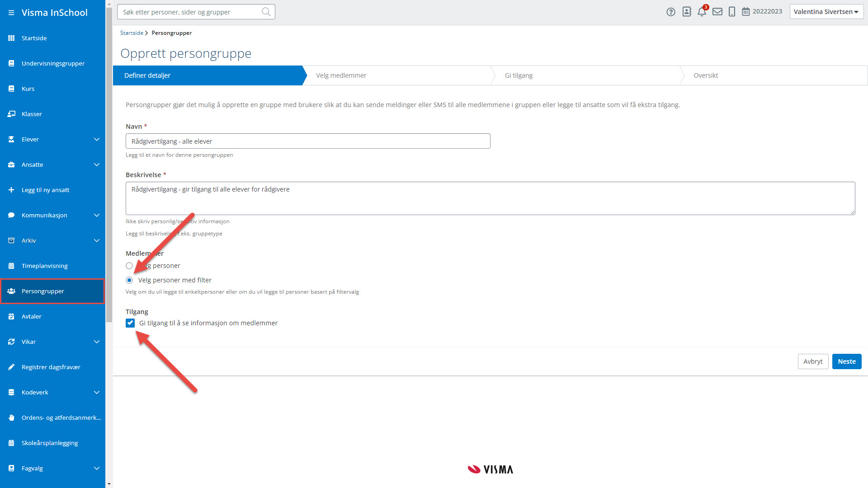This screenshot has height=488, width=868.
Task: Click the Neste button
Action: (847, 361)
